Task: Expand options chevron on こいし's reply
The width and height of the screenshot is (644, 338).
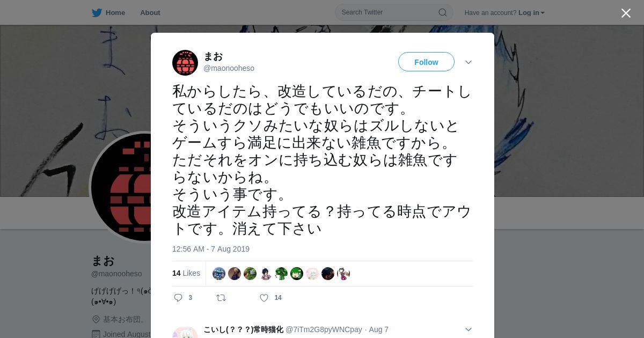Action: pyautogui.click(x=469, y=329)
